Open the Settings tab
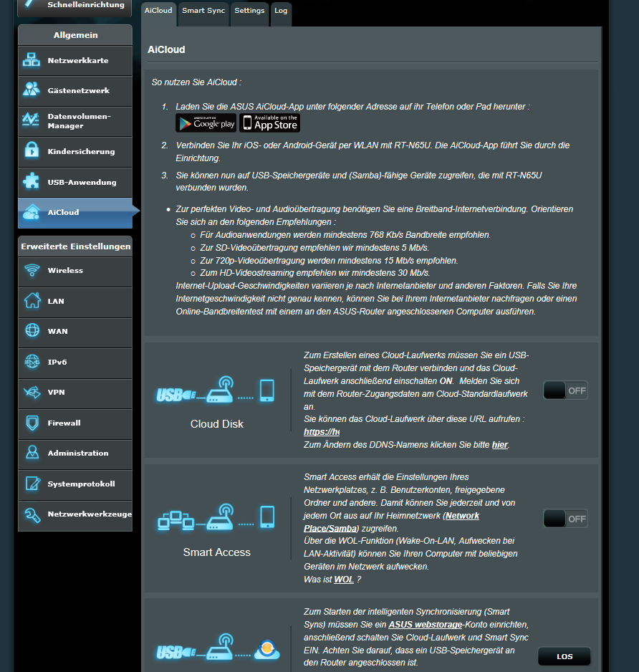Screen dimensions: 639x672 tap(249, 11)
